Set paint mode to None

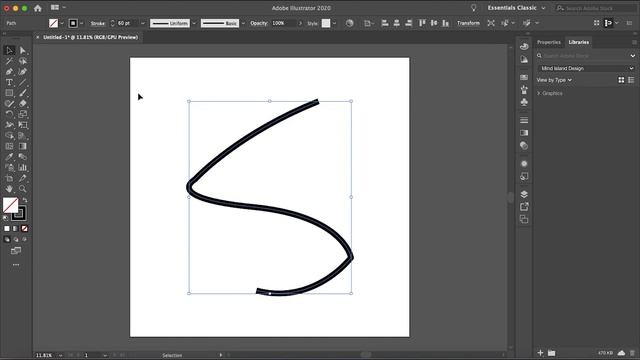(x=24, y=229)
